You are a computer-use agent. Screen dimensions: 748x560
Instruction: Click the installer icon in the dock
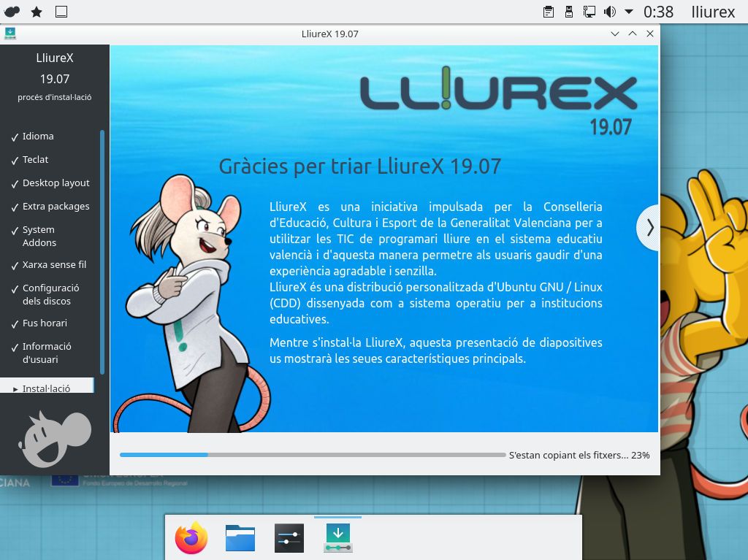click(337, 538)
